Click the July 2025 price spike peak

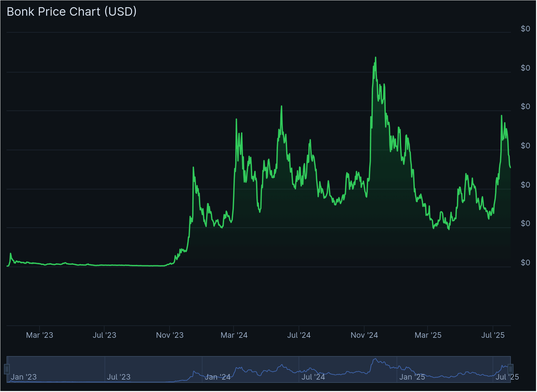(x=502, y=116)
